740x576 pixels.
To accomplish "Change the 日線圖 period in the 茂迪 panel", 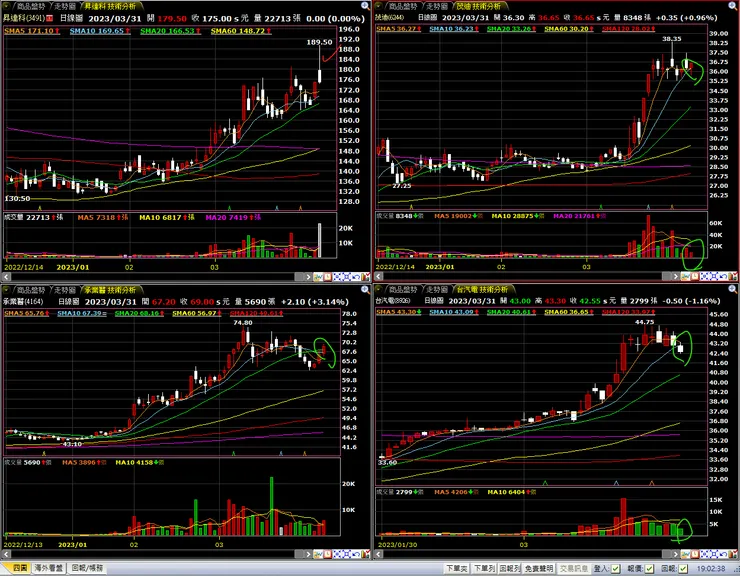I will [428, 17].
